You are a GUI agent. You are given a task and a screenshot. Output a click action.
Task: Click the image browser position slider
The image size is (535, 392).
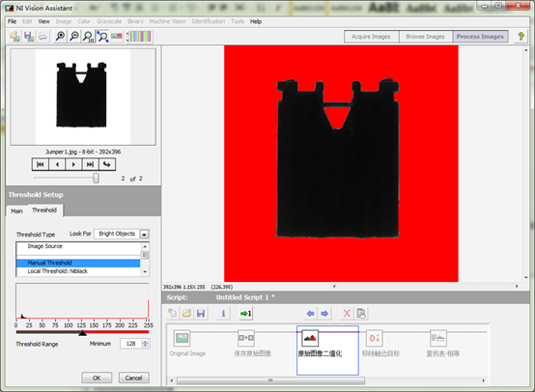[96, 178]
